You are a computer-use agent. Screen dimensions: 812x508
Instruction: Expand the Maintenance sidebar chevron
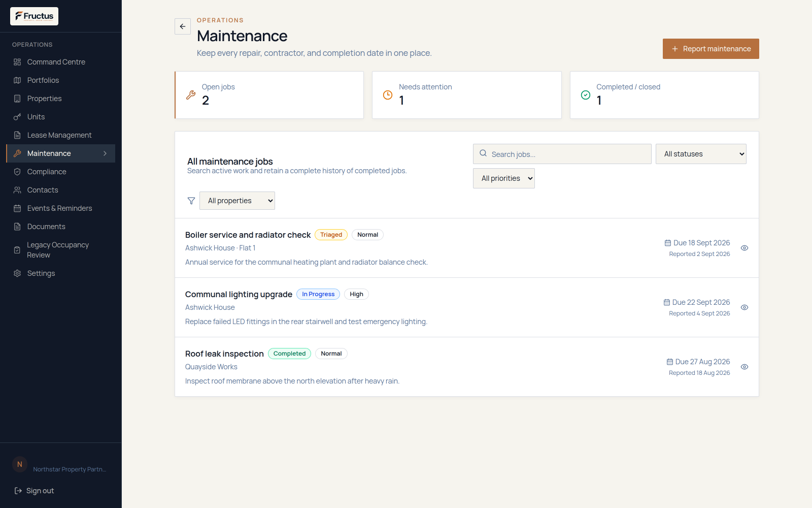click(105, 153)
